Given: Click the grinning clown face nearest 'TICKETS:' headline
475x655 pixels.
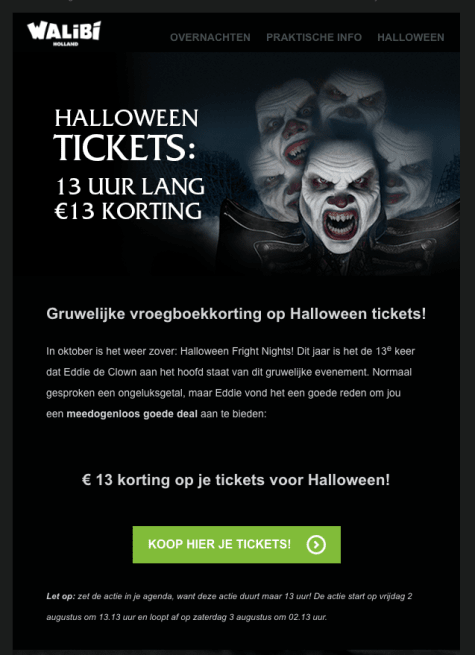Looking at the screenshot, I should (286, 123).
